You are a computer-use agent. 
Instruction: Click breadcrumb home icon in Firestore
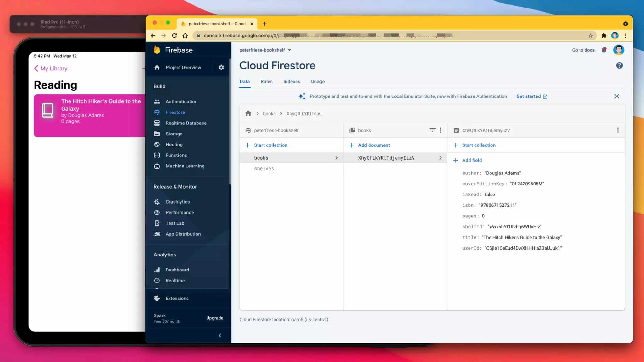coord(248,113)
